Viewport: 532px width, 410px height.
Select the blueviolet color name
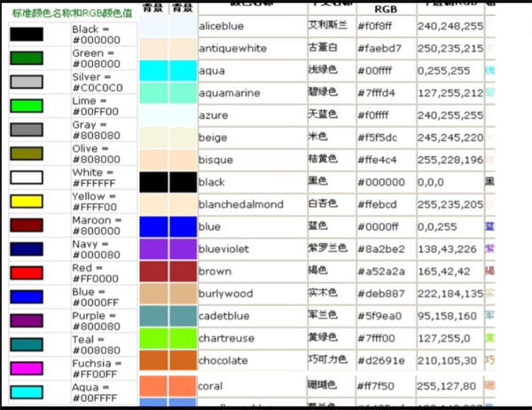click(223, 249)
